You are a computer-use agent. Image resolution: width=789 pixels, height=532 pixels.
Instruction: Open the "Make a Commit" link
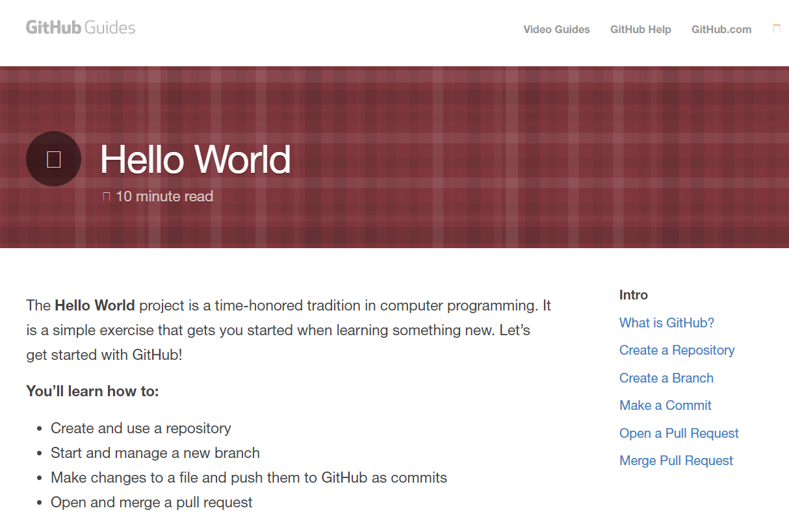click(x=665, y=405)
